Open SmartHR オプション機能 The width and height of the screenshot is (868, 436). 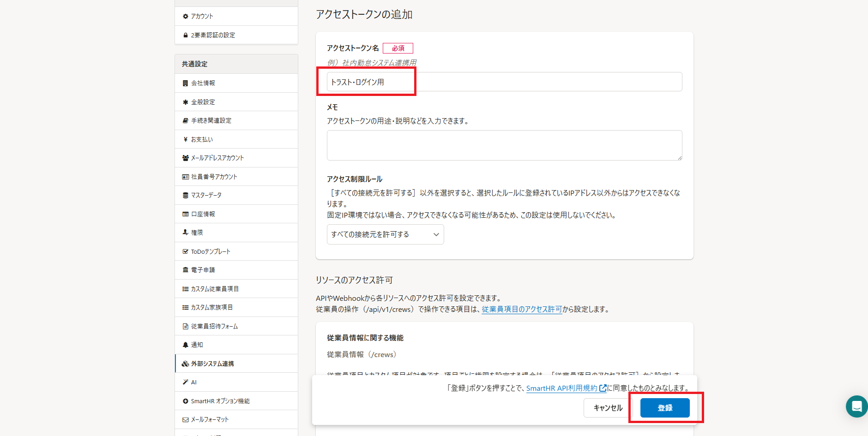[x=236, y=401]
